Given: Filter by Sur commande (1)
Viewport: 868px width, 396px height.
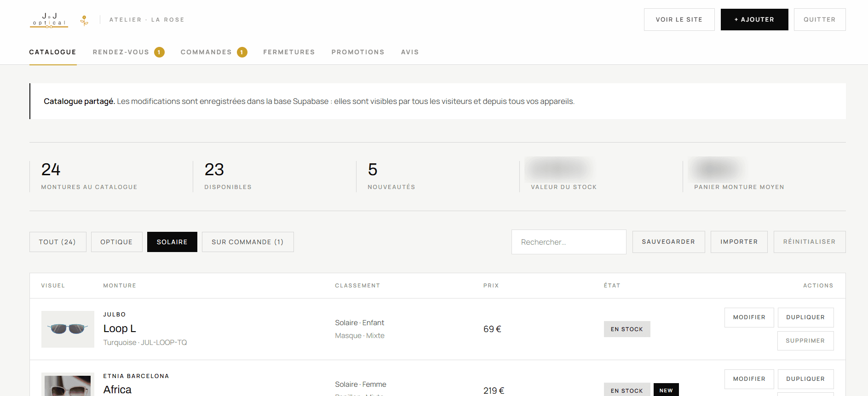Looking at the screenshot, I should (247, 242).
